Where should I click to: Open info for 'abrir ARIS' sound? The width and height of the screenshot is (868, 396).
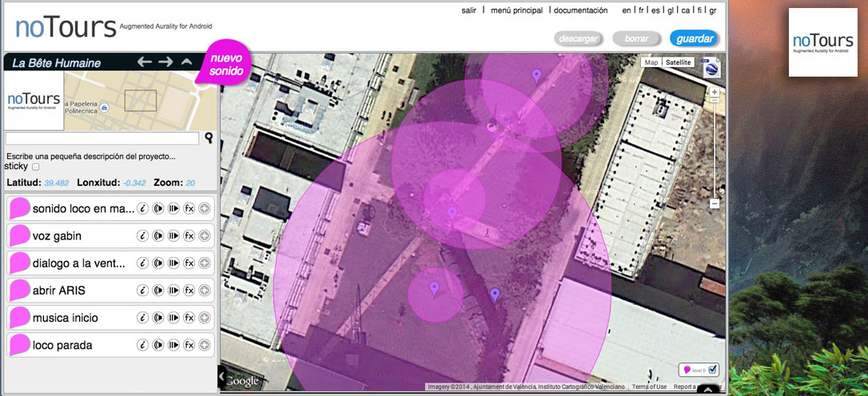click(143, 291)
